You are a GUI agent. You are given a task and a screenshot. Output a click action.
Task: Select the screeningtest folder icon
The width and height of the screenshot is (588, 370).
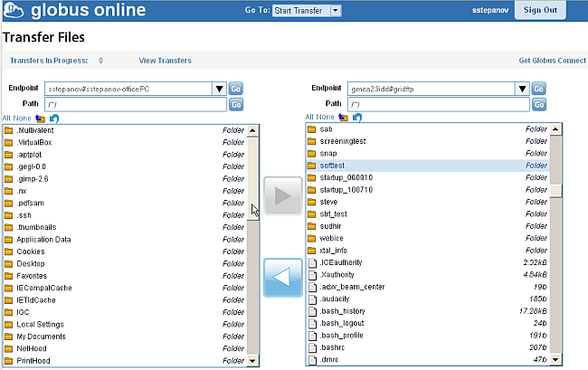click(x=311, y=141)
